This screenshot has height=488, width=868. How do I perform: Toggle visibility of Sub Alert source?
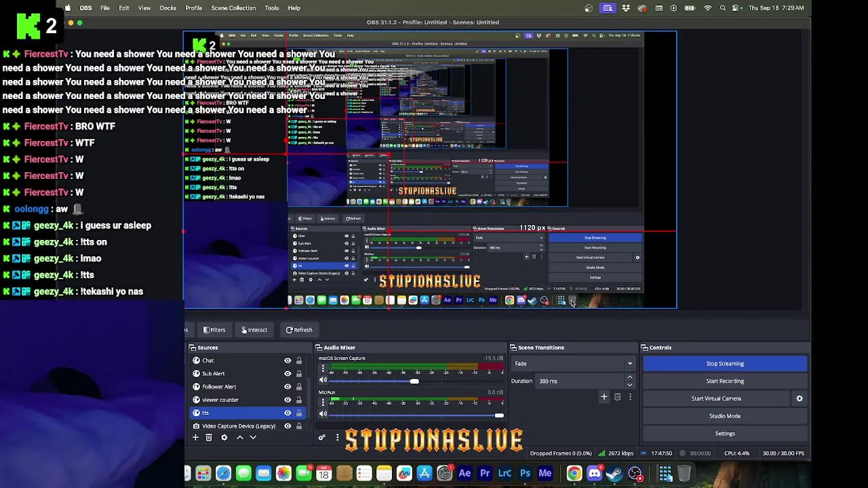tap(288, 373)
